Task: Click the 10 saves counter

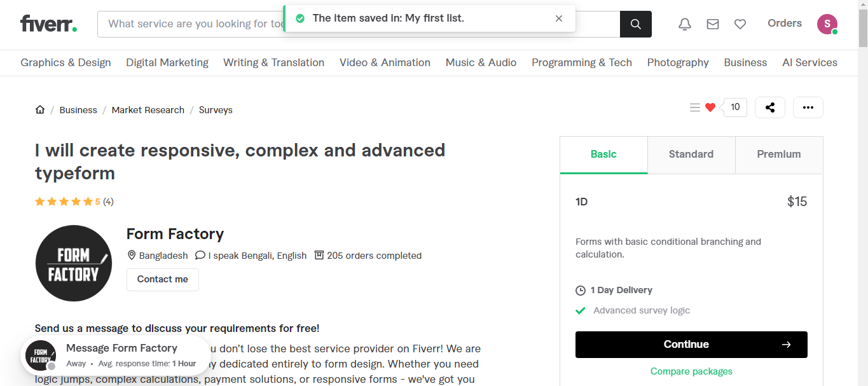Action: point(735,107)
